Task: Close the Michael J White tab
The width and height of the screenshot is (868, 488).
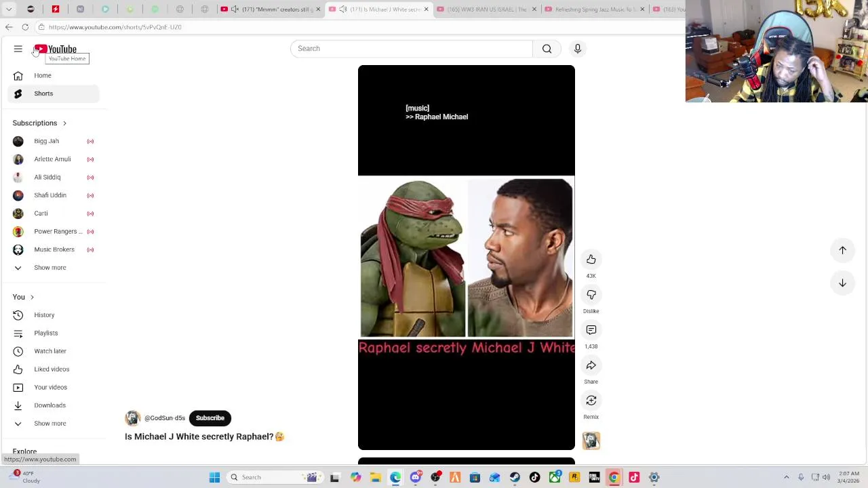Action: (x=427, y=9)
